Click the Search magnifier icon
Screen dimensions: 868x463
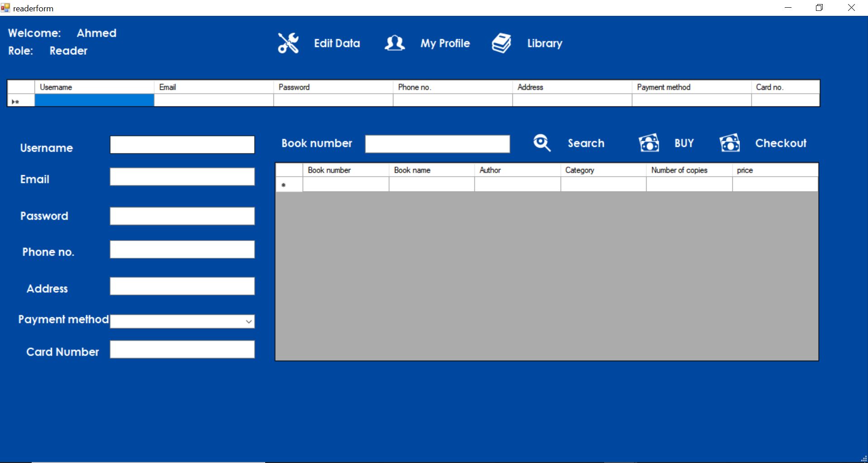(542, 143)
